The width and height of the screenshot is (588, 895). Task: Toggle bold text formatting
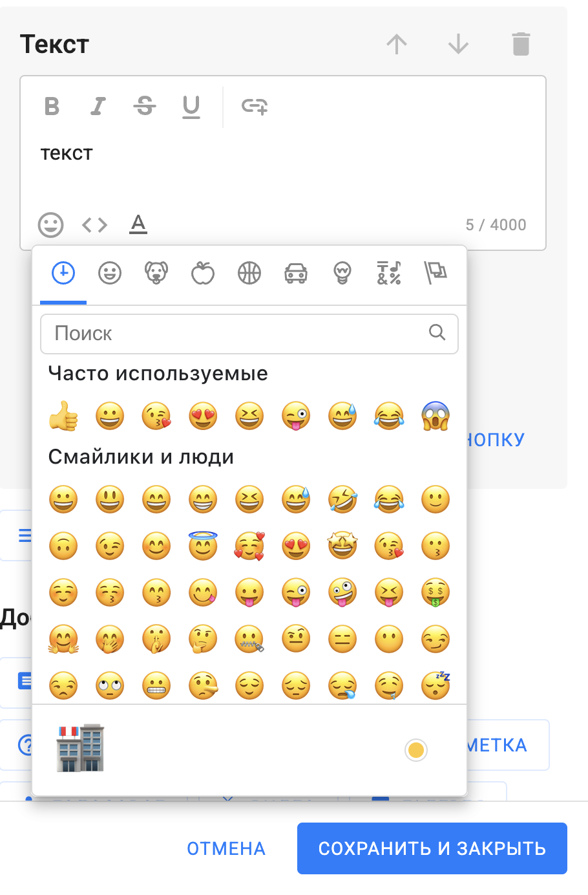[x=52, y=106]
